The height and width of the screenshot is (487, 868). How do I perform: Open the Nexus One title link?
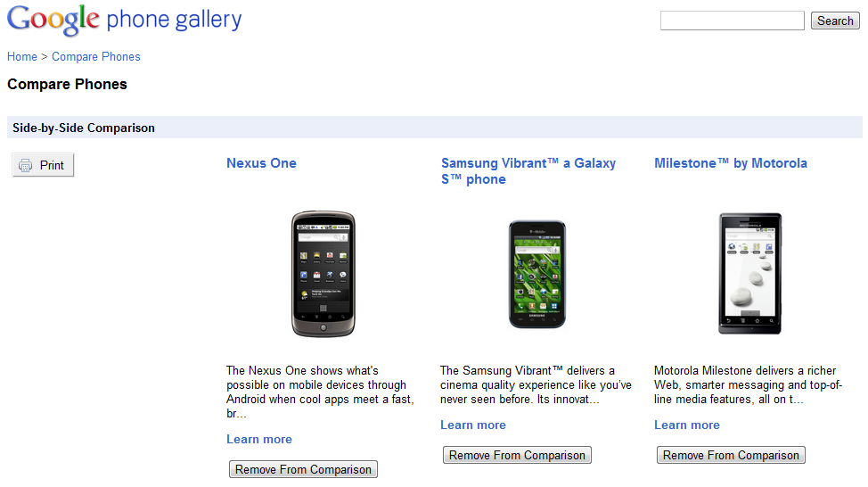[x=261, y=163]
